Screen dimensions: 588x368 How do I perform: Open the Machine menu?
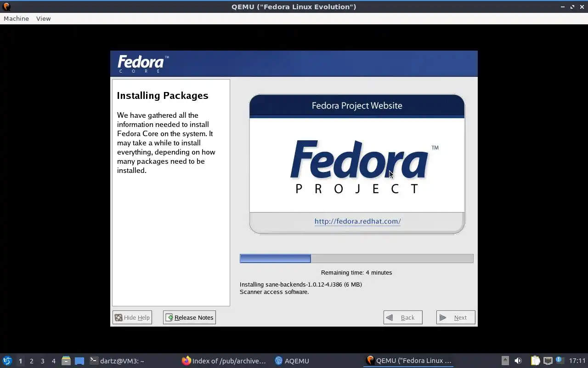pyautogui.click(x=16, y=18)
